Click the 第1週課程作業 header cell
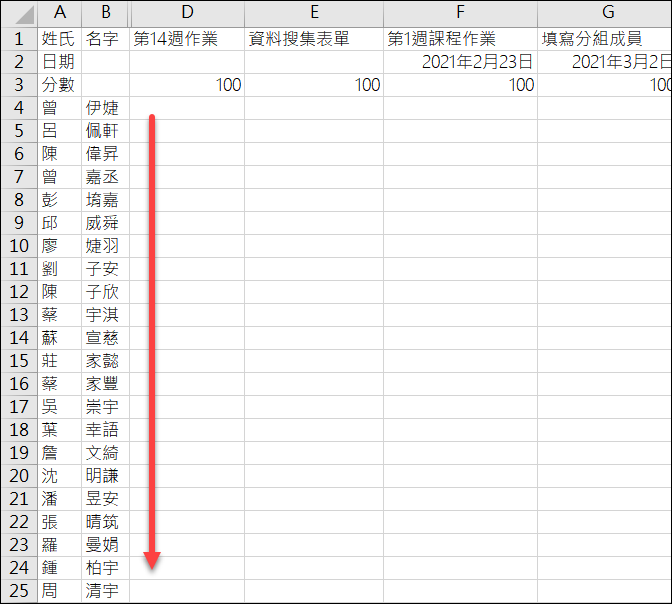Viewport: 672px width, 604px height. (x=460, y=39)
